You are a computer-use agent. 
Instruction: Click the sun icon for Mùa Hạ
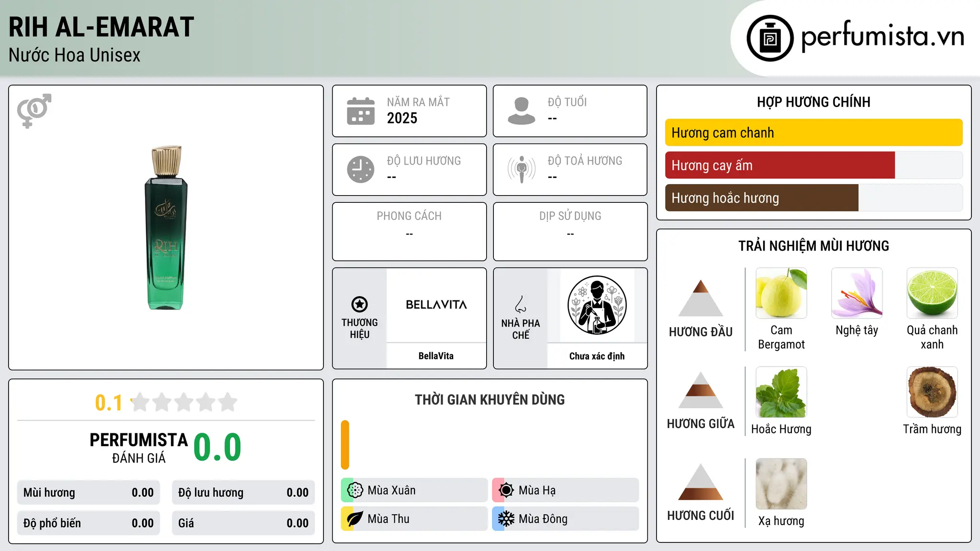tap(506, 490)
